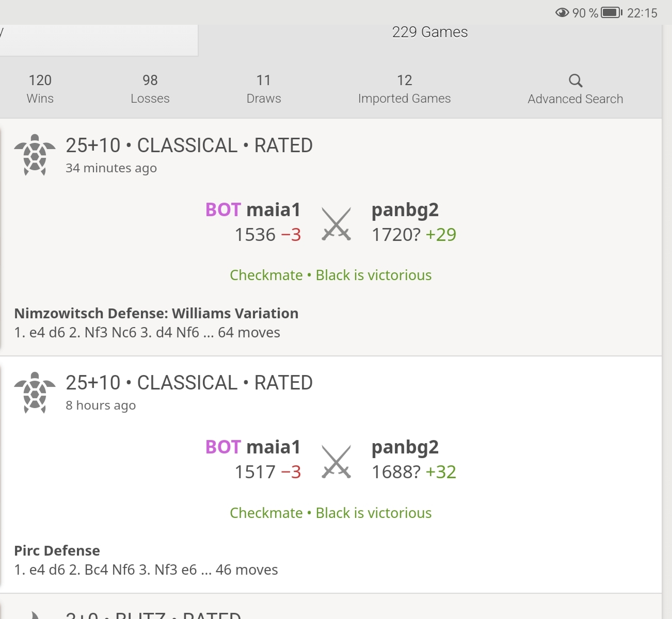The height and width of the screenshot is (619, 672).
Task: Filter by 98 Losses tab
Action: pos(150,89)
